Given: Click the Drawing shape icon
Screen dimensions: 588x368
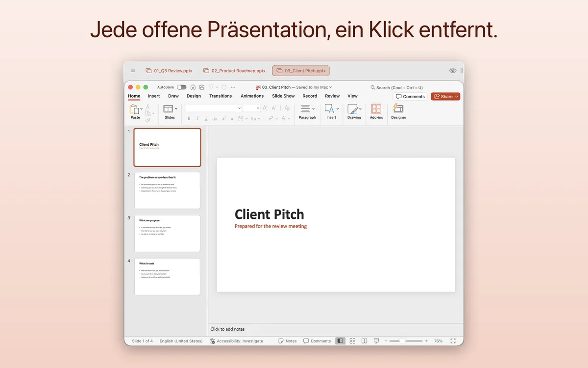Looking at the screenshot, I should pos(352,109).
